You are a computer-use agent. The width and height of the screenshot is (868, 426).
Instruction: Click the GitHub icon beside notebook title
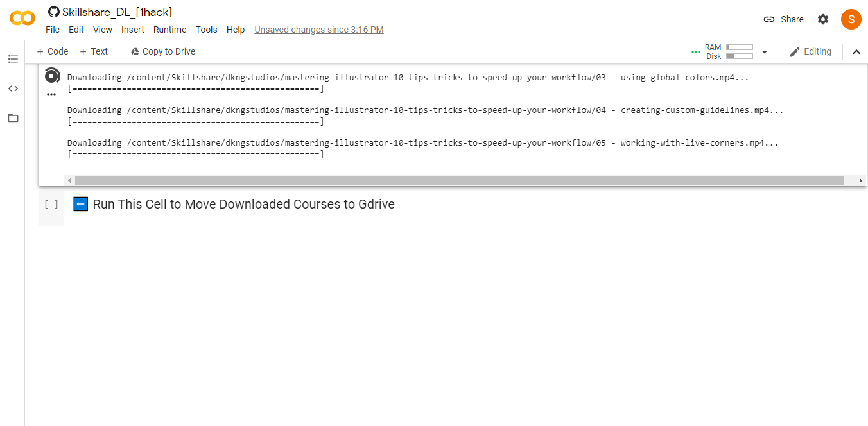[x=54, y=12]
